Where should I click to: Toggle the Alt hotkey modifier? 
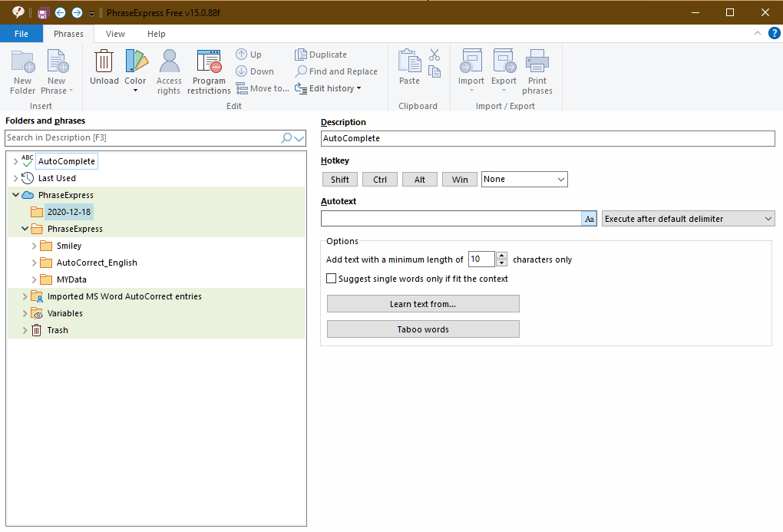pyautogui.click(x=419, y=180)
